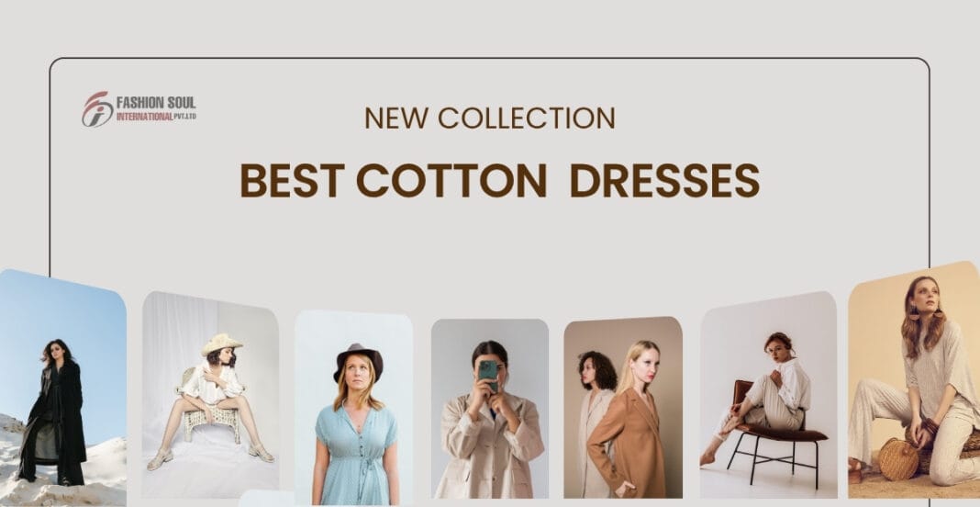
Task: Click the cowboy hat on seated woman
Action: pos(221,344)
